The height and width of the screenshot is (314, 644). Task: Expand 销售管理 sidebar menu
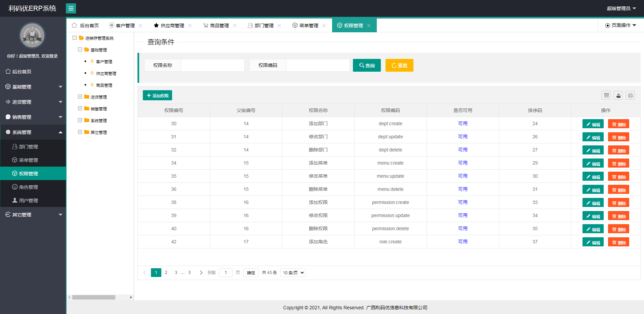point(33,117)
